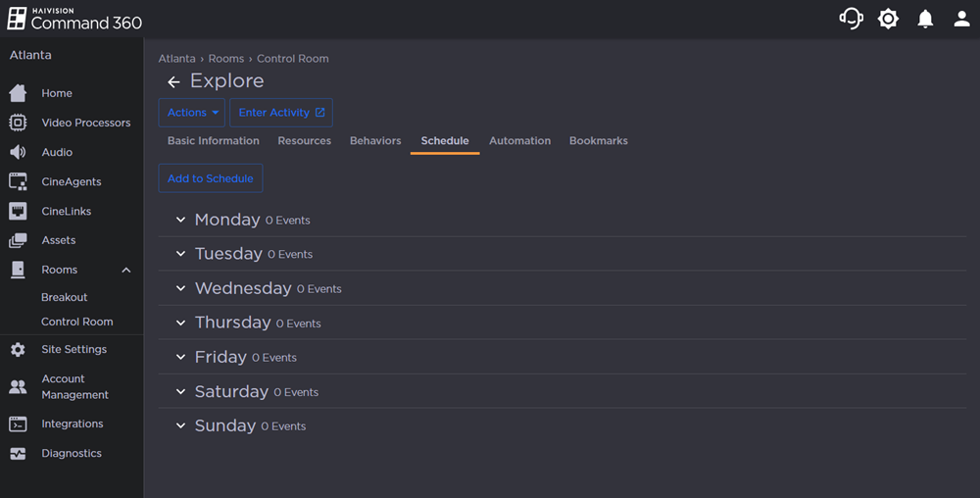This screenshot has width=980, height=498.
Task: Click the Audio speaker icon
Action: pos(18,152)
